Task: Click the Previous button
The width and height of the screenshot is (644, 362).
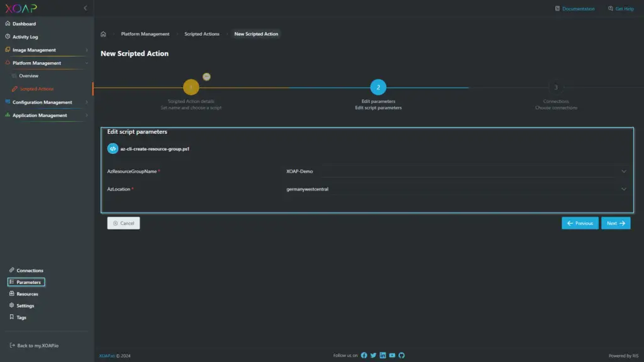Action: coord(580,223)
